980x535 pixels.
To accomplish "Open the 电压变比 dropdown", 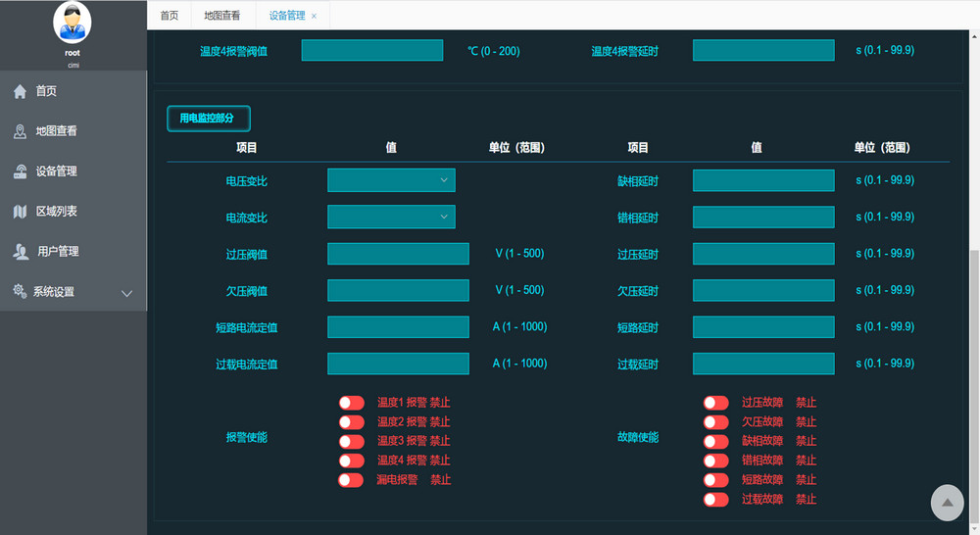I will 391,180.
